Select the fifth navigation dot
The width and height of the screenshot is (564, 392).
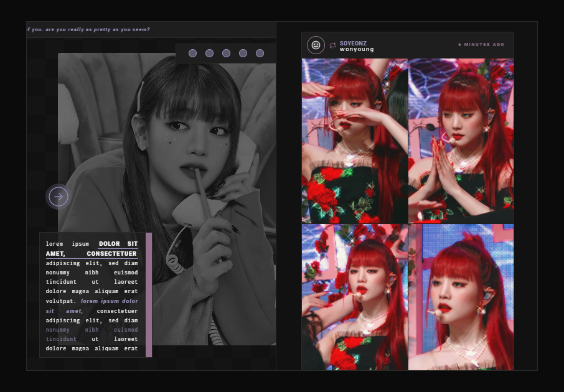click(x=260, y=54)
